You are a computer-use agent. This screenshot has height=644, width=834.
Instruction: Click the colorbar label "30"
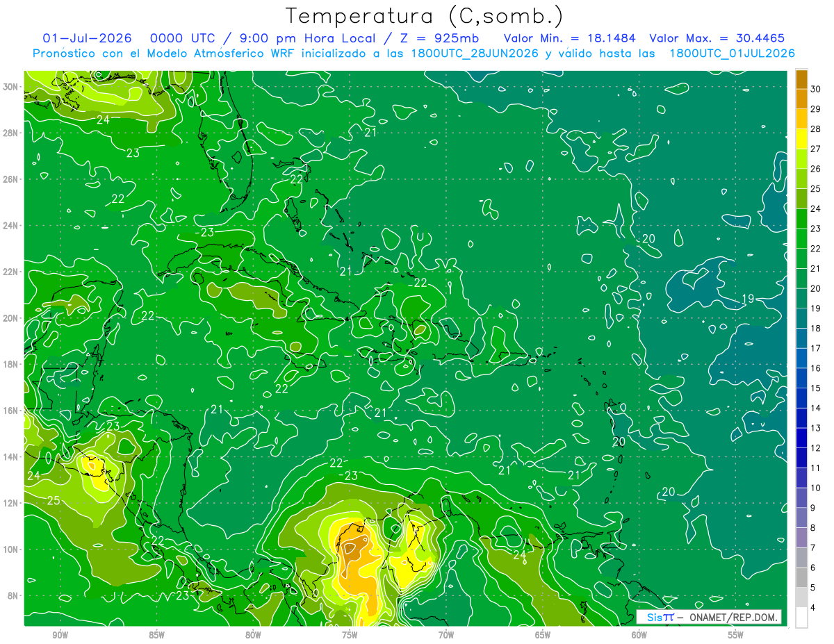click(816, 88)
